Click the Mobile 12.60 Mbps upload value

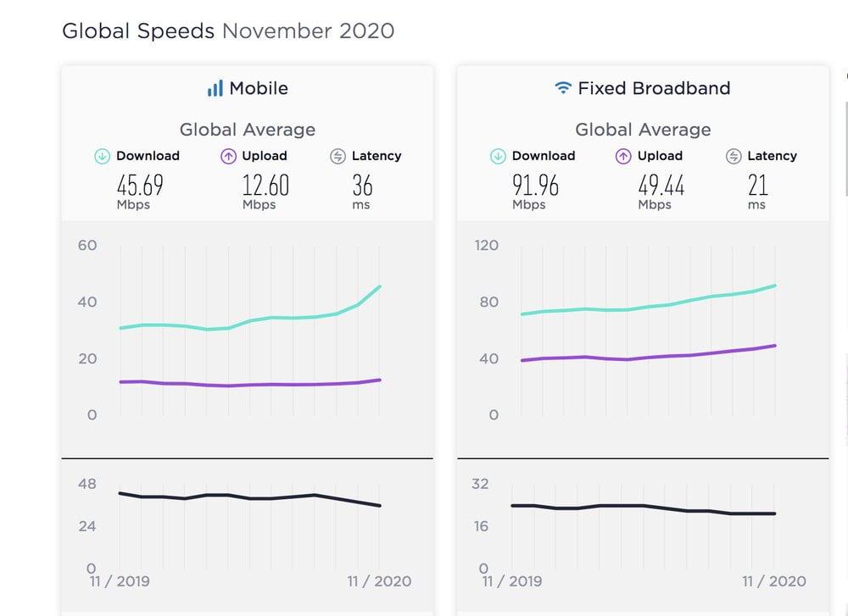[265, 185]
